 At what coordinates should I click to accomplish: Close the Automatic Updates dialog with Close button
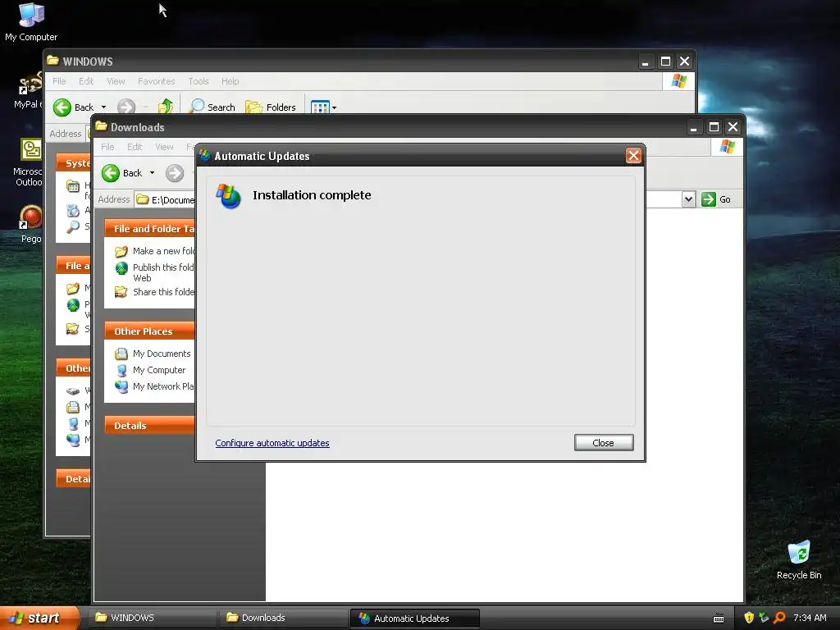(603, 442)
